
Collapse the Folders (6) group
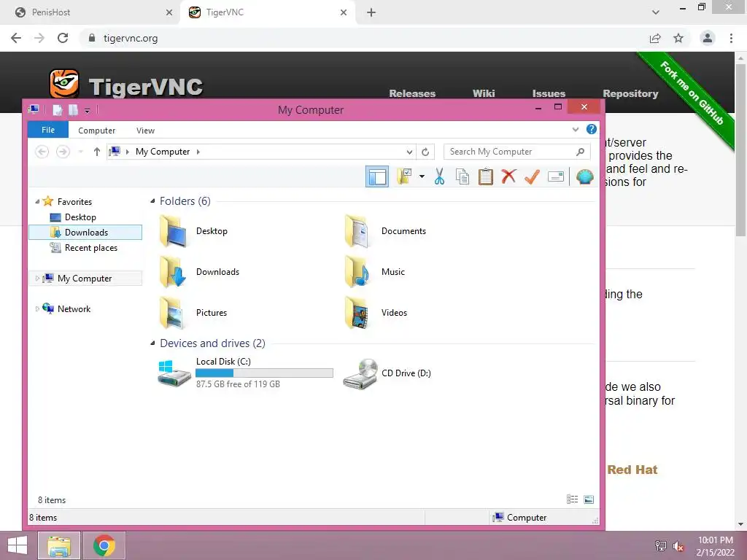click(x=152, y=201)
